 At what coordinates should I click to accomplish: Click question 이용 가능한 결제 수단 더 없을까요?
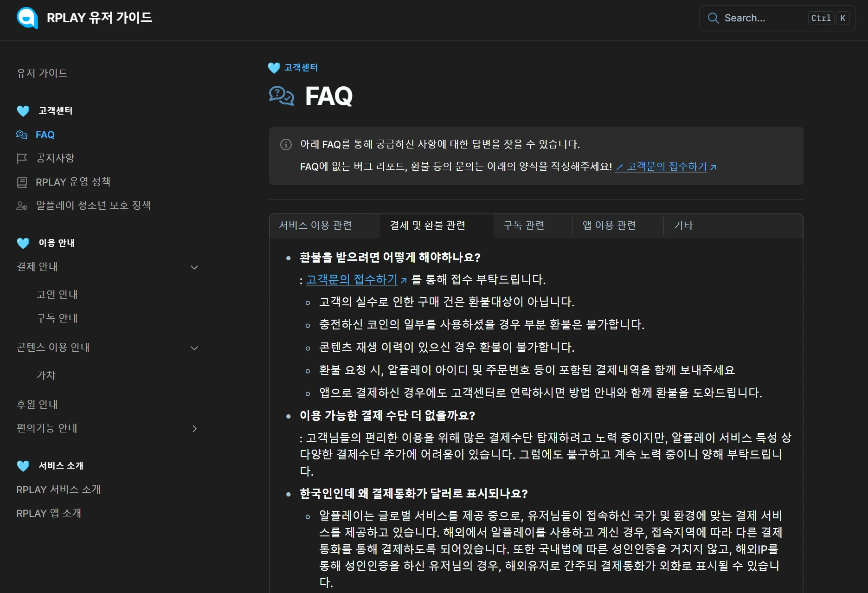pos(387,415)
